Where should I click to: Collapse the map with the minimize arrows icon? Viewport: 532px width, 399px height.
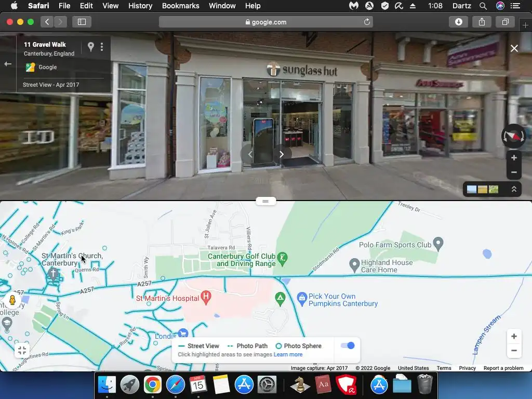[x=22, y=351]
